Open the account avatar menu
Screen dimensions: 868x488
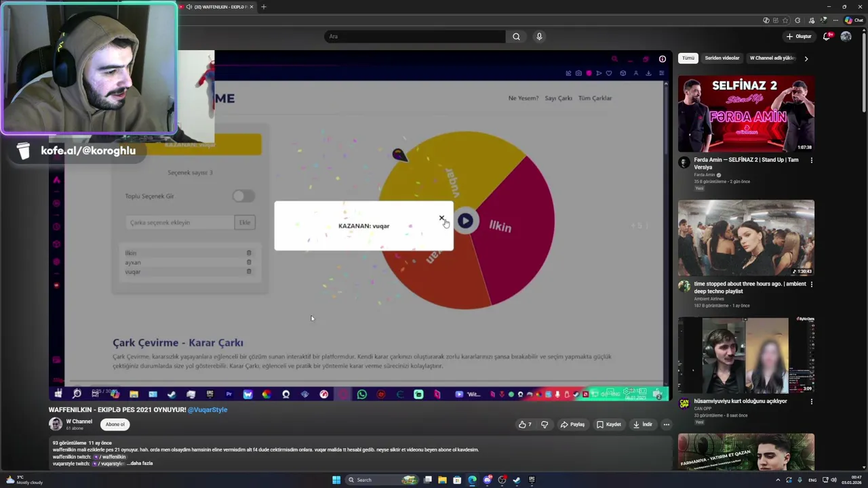[846, 37]
